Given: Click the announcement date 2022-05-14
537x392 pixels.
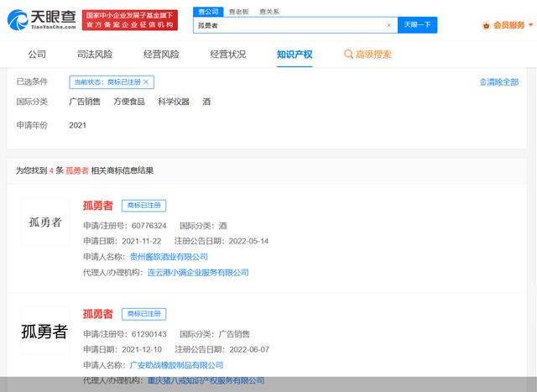Looking at the screenshot, I should coord(248,241).
